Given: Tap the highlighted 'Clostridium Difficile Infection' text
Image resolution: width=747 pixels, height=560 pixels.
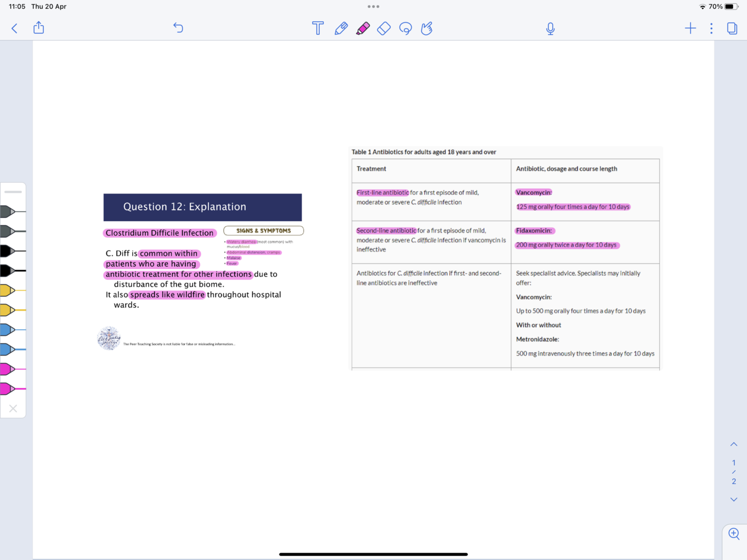Looking at the screenshot, I should [160, 233].
